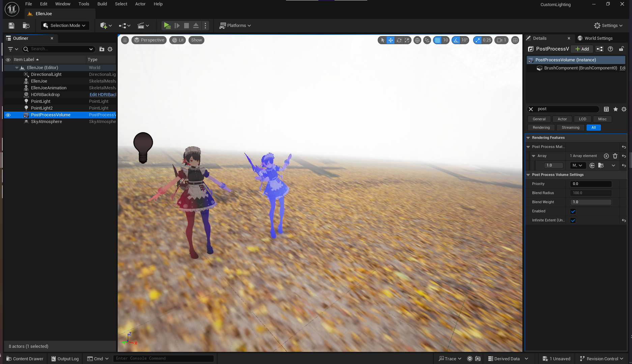Image resolution: width=632 pixels, height=364 pixels.
Task: Toggle the Enabled checkbox
Action: [573, 211]
